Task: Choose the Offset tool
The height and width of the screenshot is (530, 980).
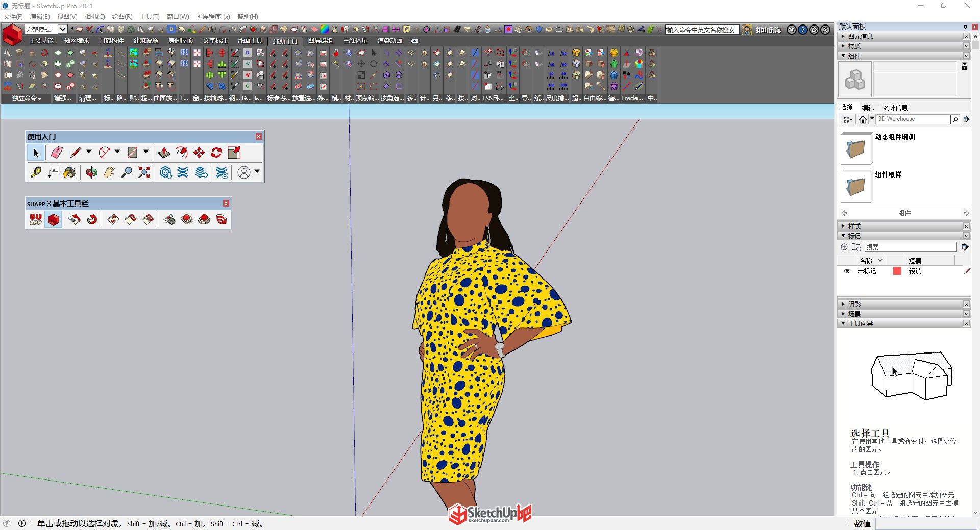Action: click(182, 153)
